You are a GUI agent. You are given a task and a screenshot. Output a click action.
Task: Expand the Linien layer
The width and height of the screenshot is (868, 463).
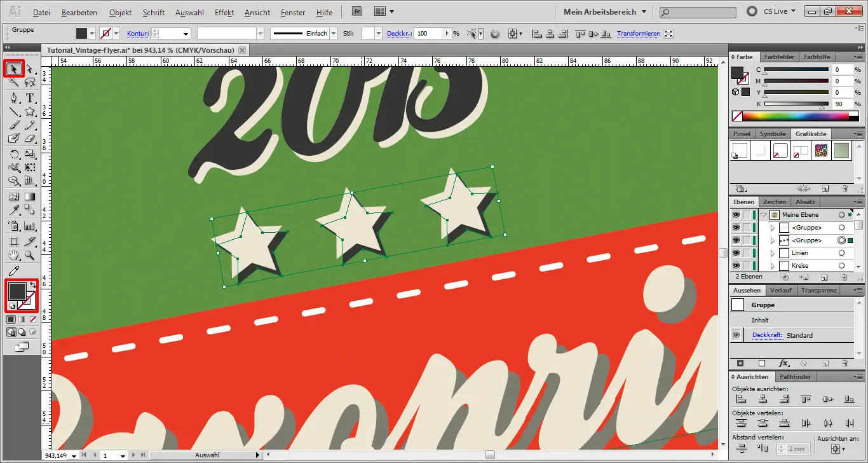[x=773, y=253]
